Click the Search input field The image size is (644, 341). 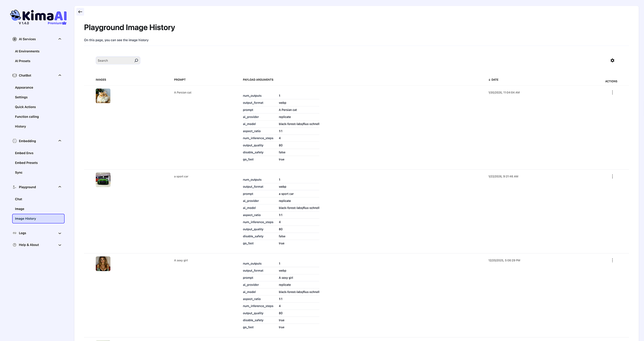click(x=114, y=61)
